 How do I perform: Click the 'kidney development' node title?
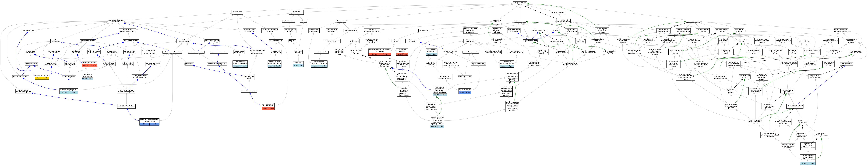coord(89,63)
